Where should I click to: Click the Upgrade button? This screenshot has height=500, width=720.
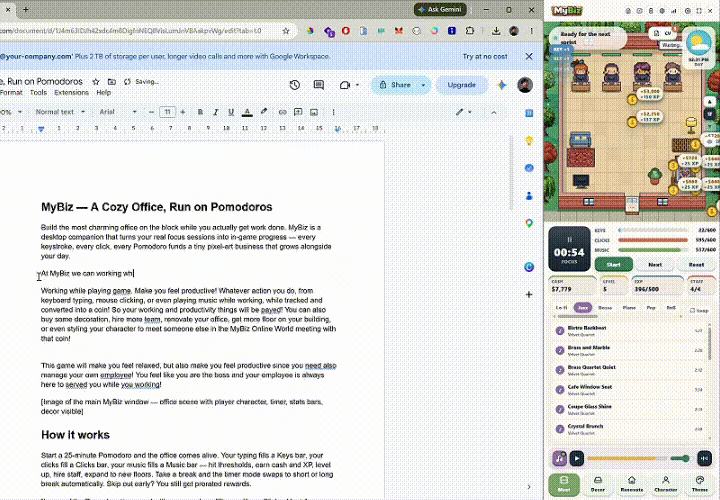point(461,85)
